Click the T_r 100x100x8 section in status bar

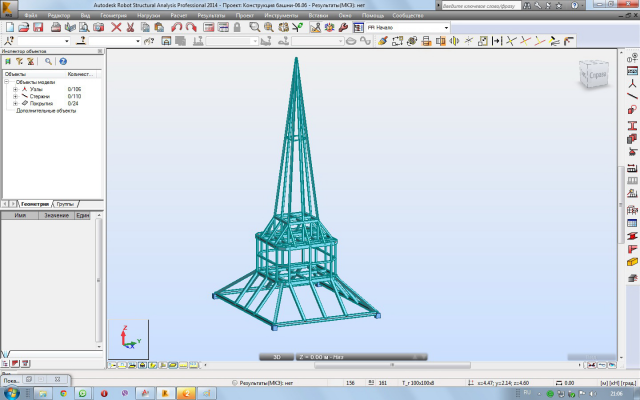(418, 383)
